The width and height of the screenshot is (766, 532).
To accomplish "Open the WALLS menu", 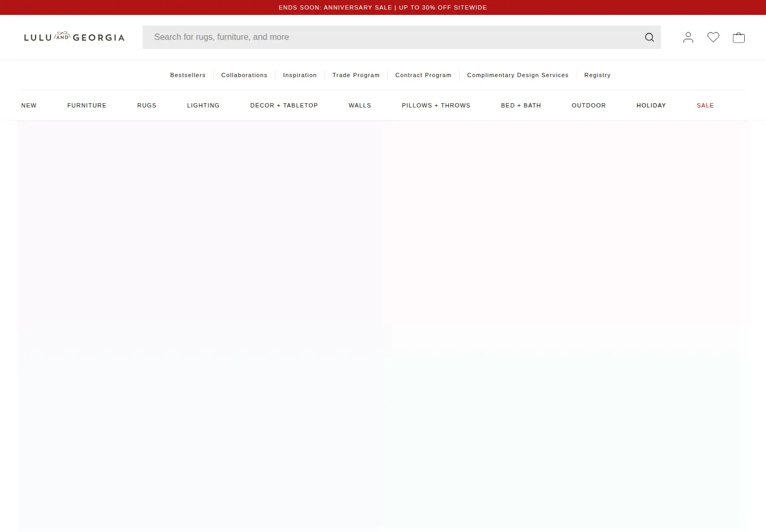I will tap(360, 105).
